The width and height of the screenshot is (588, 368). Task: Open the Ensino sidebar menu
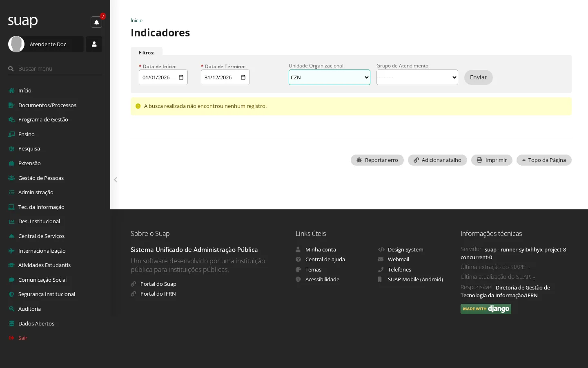[x=55, y=134]
